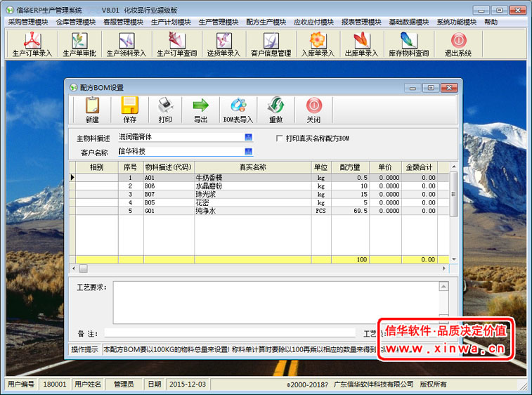Select 纯净水 cell
Viewport: 532px width, 395px height.
click(x=252, y=211)
